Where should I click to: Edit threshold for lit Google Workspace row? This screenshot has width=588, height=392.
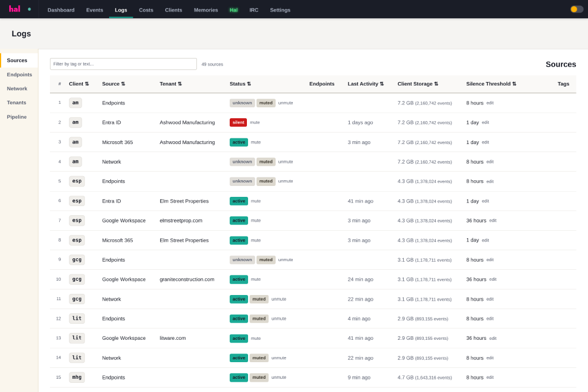[x=493, y=339]
